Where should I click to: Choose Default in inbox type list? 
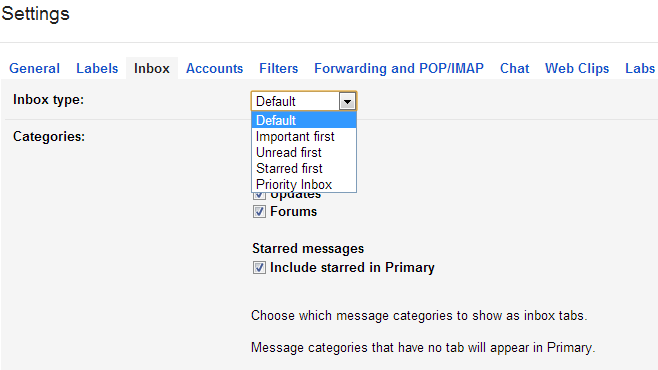coord(304,120)
